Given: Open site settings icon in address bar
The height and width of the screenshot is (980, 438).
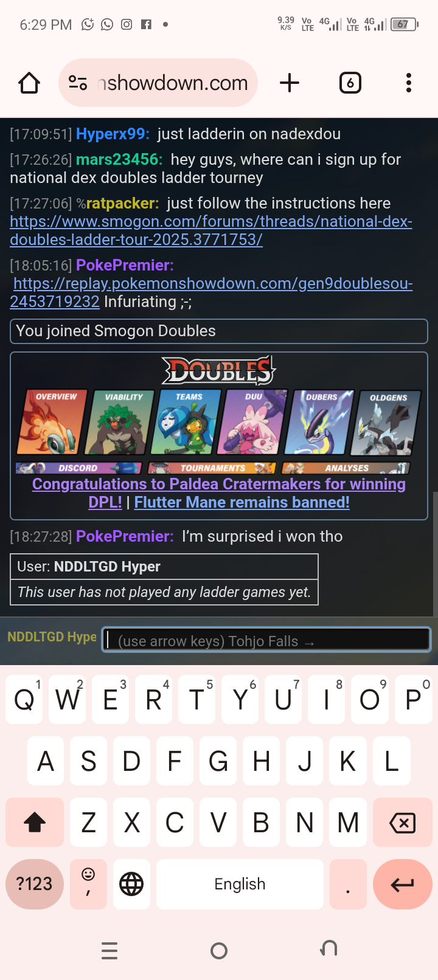Looking at the screenshot, I should click(78, 83).
